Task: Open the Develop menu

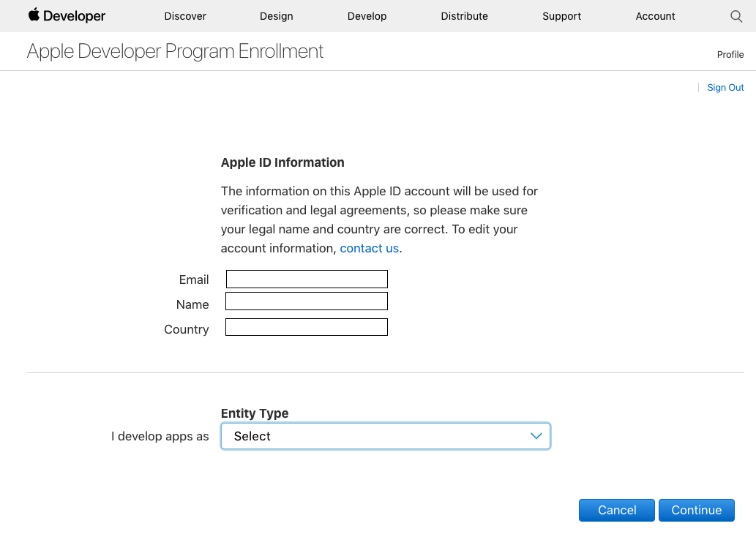Action: coord(367,16)
